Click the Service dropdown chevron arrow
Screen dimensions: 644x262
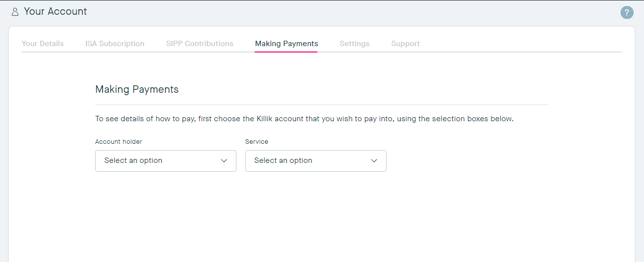pyautogui.click(x=374, y=161)
